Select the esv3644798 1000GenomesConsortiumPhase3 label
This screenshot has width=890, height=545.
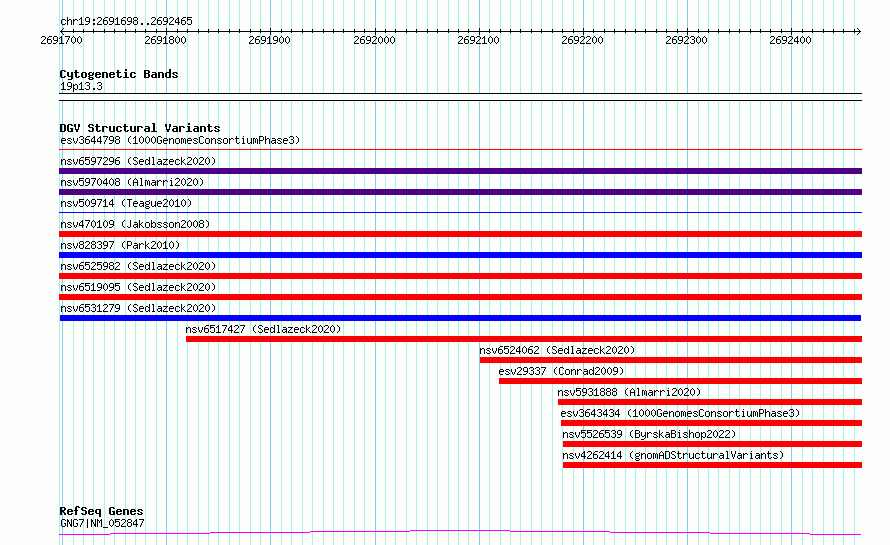(180, 140)
